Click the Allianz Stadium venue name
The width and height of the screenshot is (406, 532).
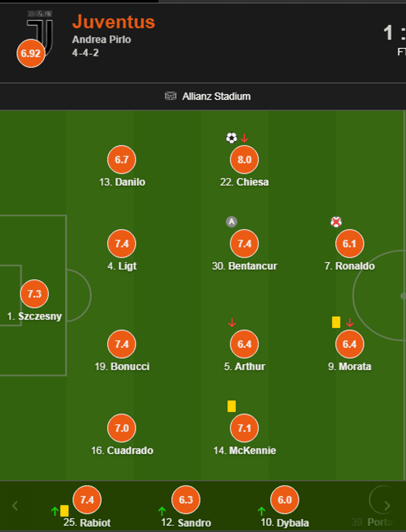[216, 97]
